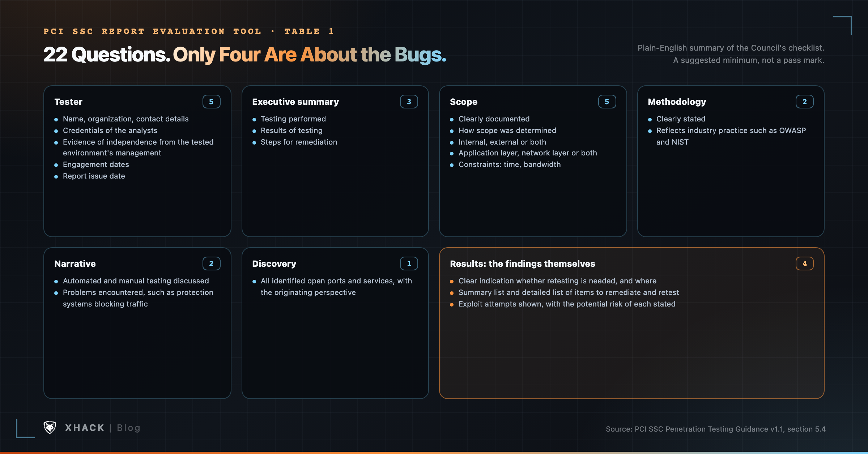The width and height of the screenshot is (868, 454).
Task: Click 'Results of testing' bullet
Action: [x=292, y=130]
